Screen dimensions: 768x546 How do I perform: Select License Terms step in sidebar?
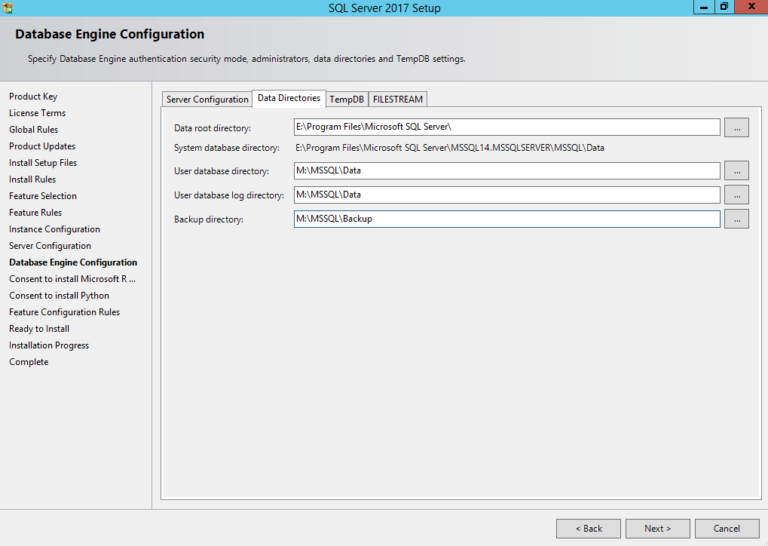[x=37, y=113]
